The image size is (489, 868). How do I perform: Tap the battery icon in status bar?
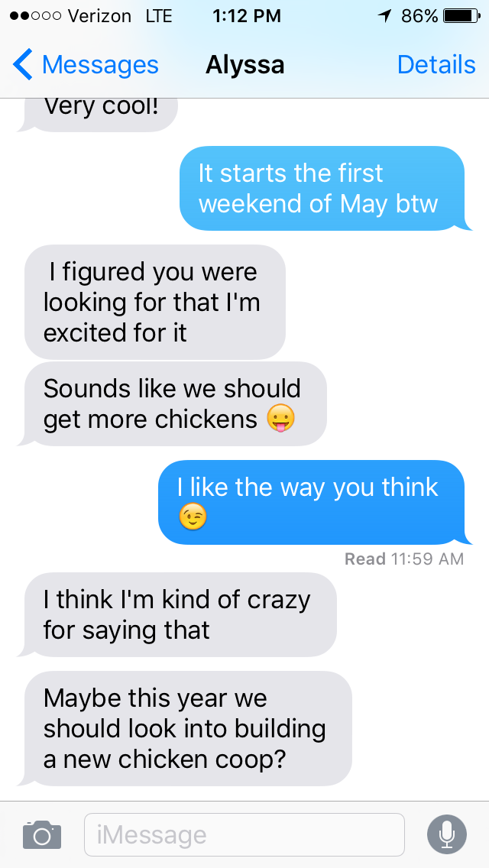461,16
